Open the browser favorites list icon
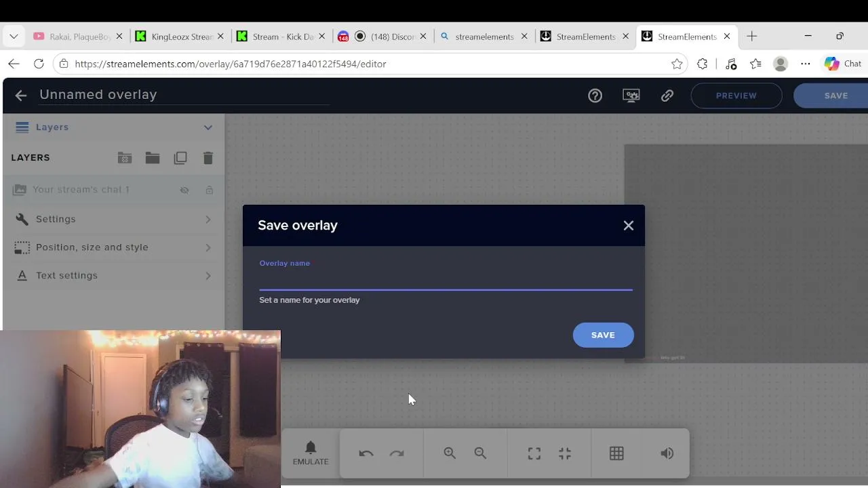The width and height of the screenshot is (868, 488). coord(755,64)
